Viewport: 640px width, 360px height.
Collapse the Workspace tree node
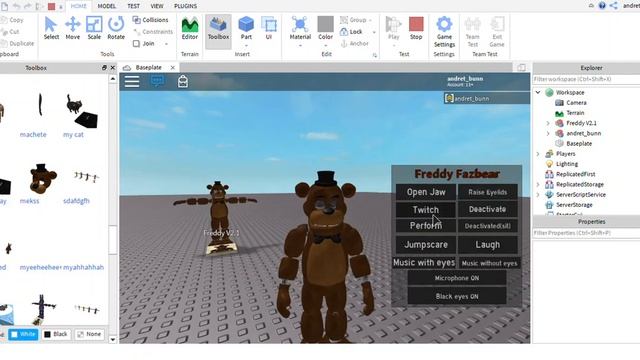tap(538, 92)
